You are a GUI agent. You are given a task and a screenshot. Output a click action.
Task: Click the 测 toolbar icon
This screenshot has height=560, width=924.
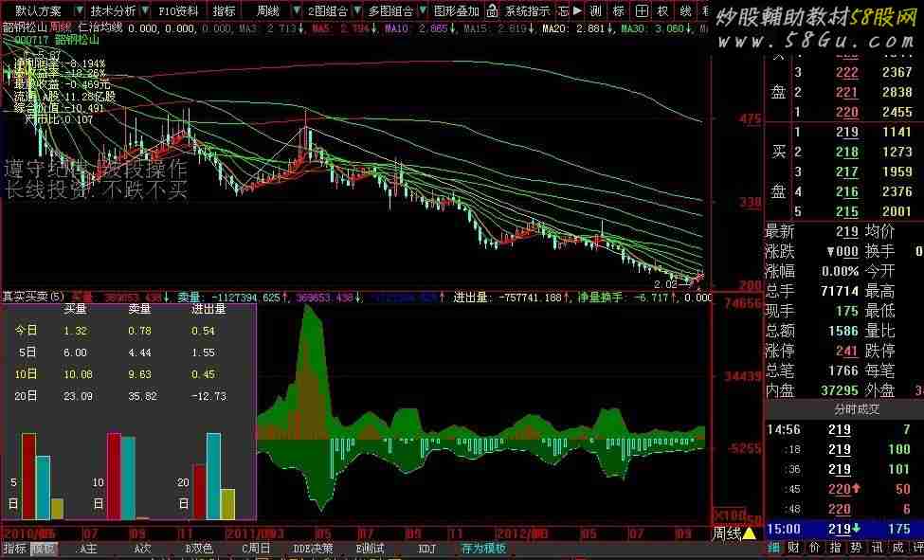(x=596, y=10)
